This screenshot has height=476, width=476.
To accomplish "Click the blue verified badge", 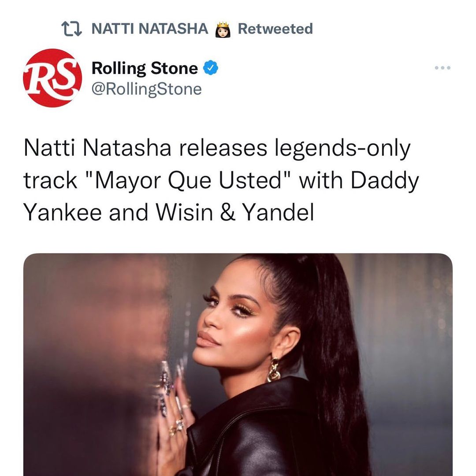I will [x=211, y=68].
